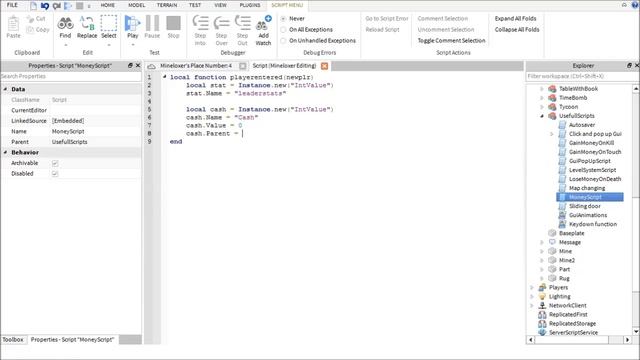Click the Pause test button
This screenshot has height=360, width=640.
[x=152, y=23]
